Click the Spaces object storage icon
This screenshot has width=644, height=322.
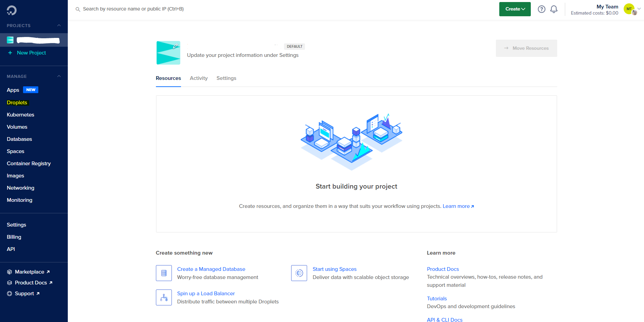click(x=299, y=273)
